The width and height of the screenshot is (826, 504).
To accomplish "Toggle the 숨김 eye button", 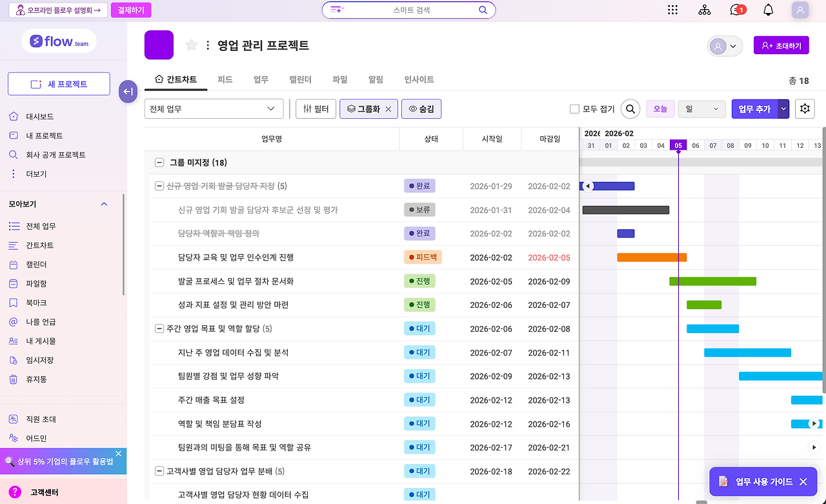I will pos(421,109).
